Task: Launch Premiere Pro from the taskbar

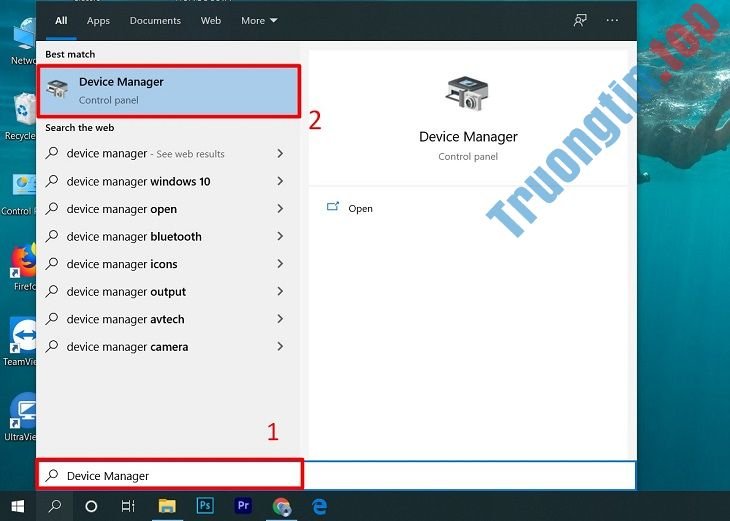Action: [x=243, y=506]
